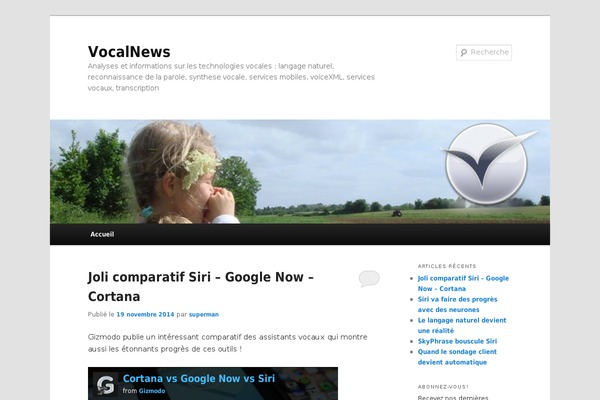600x400 pixels.
Task: Click the 'ARTICLES RÉCENTS' sidebar heading
Action: tap(447, 266)
